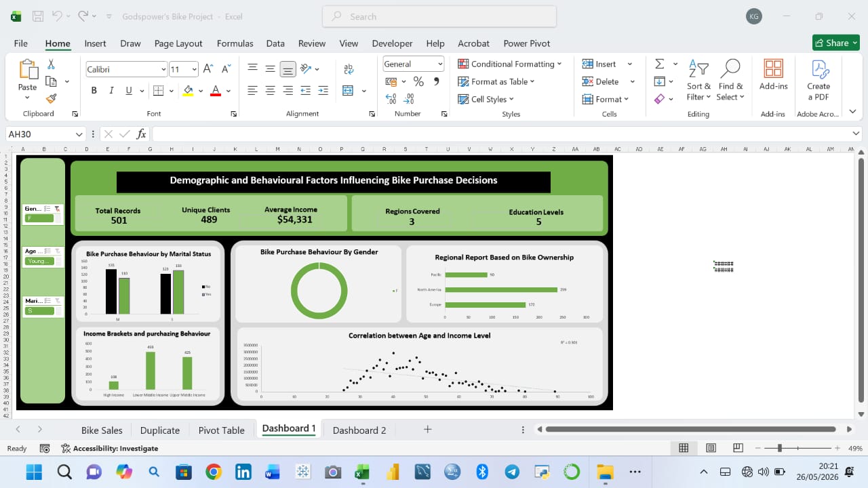Click Create a PDF icon

point(818,80)
